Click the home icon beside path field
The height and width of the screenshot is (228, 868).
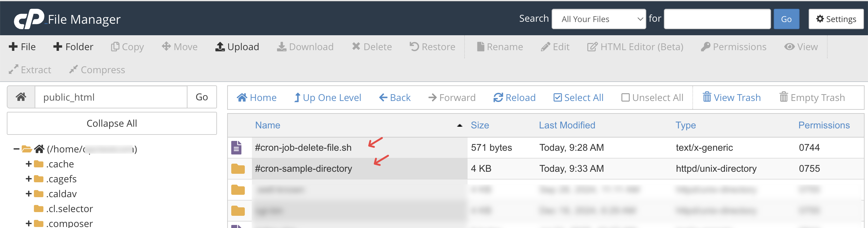click(21, 97)
